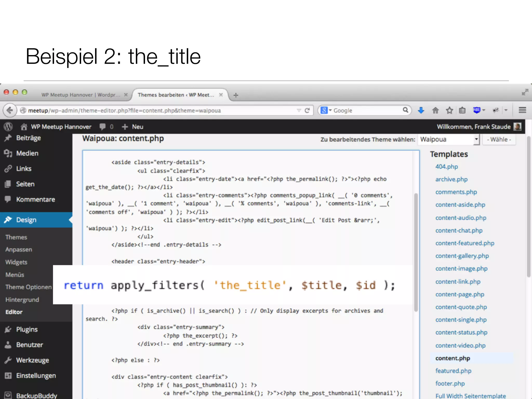This screenshot has height=399, width=532.
Task: Switch to WP Meetup Hannover | Wordpress tab
Action: pyautogui.click(x=81, y=95)
